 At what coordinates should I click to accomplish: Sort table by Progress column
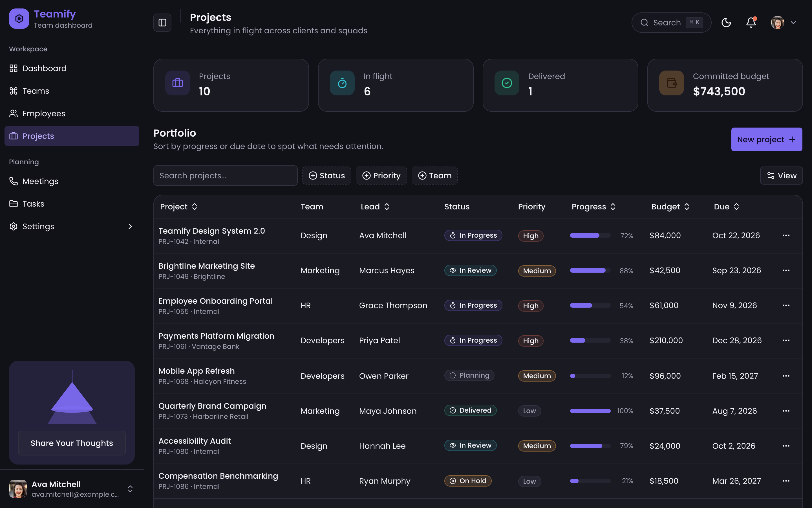coord(593,207)
